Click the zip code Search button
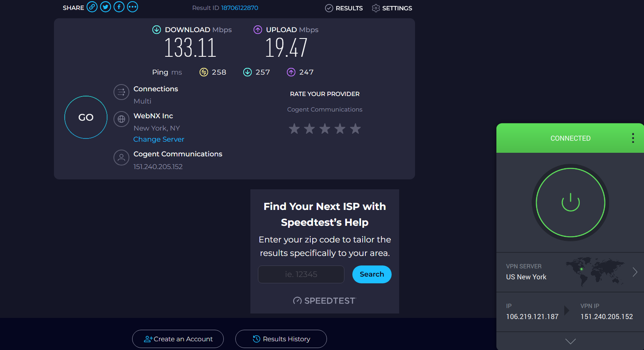This screenshot has height=350, width=644. 372,274
